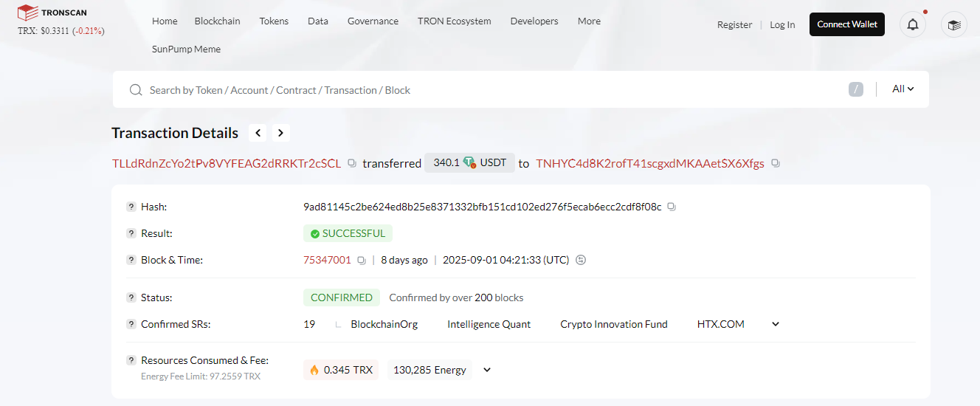Open the Data menu
The image size is (980, 406).
318,21
